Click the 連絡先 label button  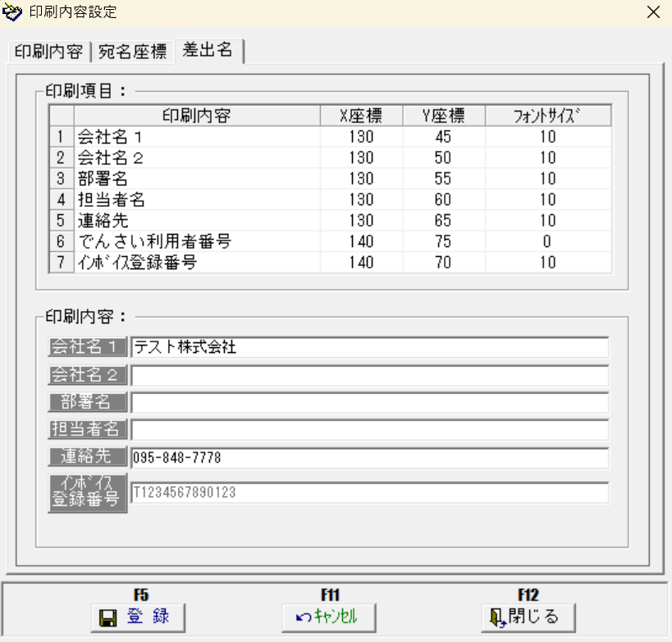pos(87,458)
